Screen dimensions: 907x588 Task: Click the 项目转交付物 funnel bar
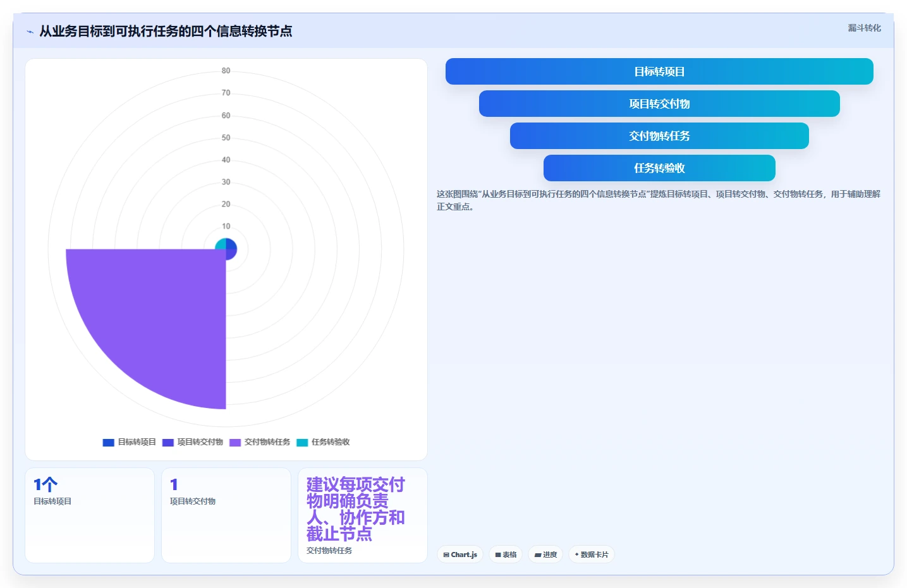(x=659, y=104)
